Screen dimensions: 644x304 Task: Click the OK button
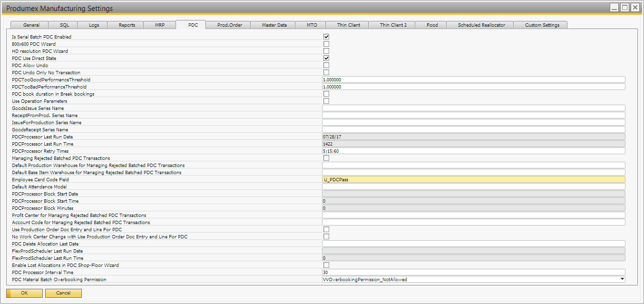[x=24, y=293]
